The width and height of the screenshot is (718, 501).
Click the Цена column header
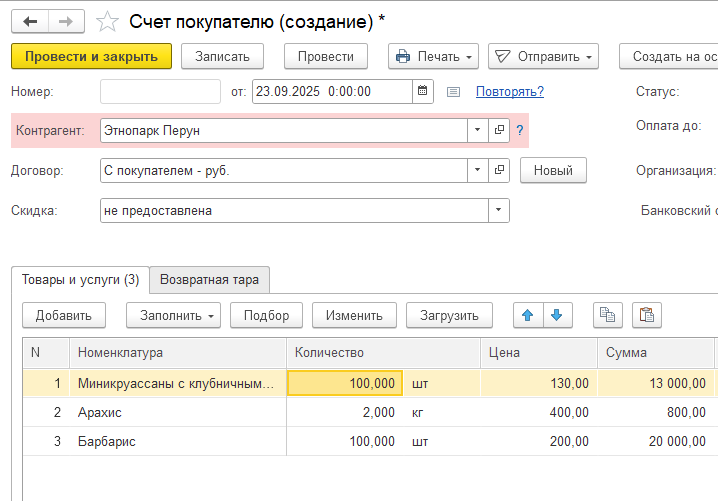539,353
